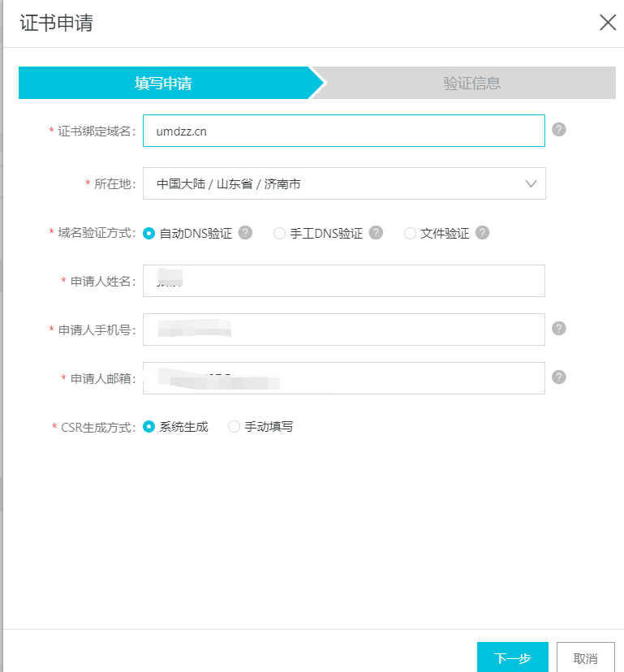Focus the 申请人姓名 input field

(x=344, y=281)
